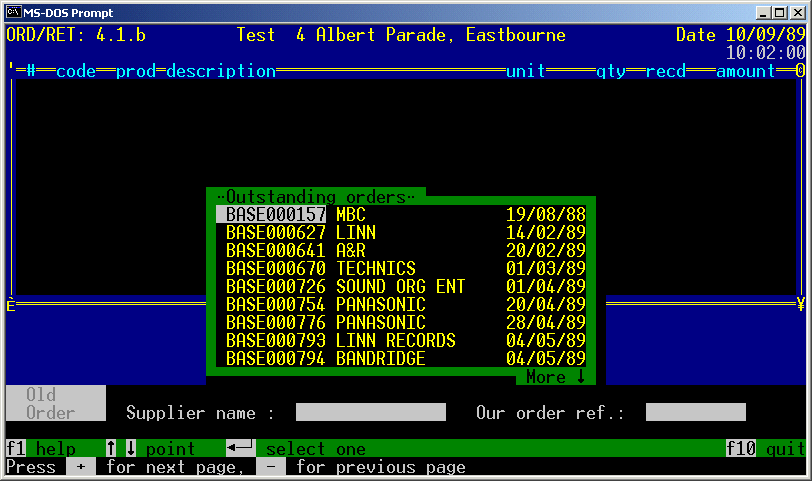Click the 4 Albert Parade, Eastbourne address

(430, 35)
